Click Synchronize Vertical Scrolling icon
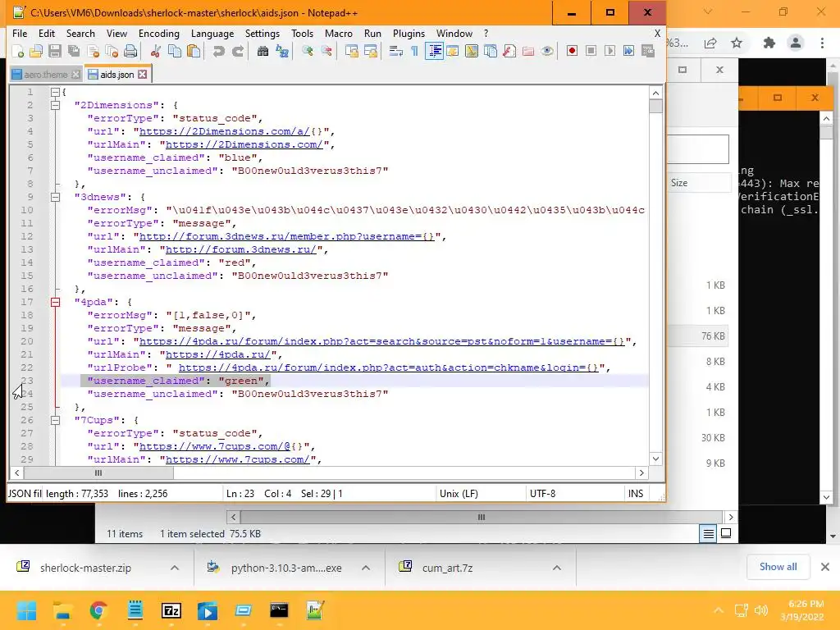Viewport: 840px width, 630px height. [351, 52]
